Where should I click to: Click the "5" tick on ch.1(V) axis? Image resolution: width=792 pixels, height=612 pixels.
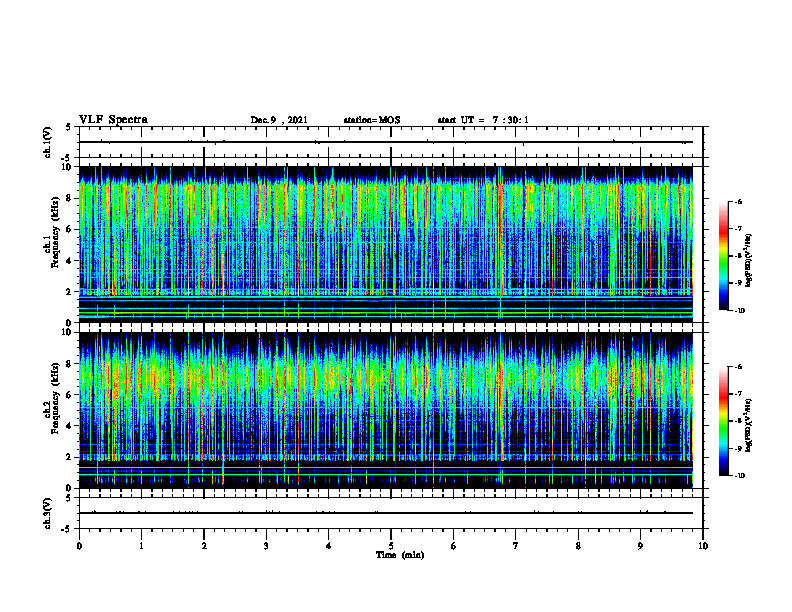[69, 127]
